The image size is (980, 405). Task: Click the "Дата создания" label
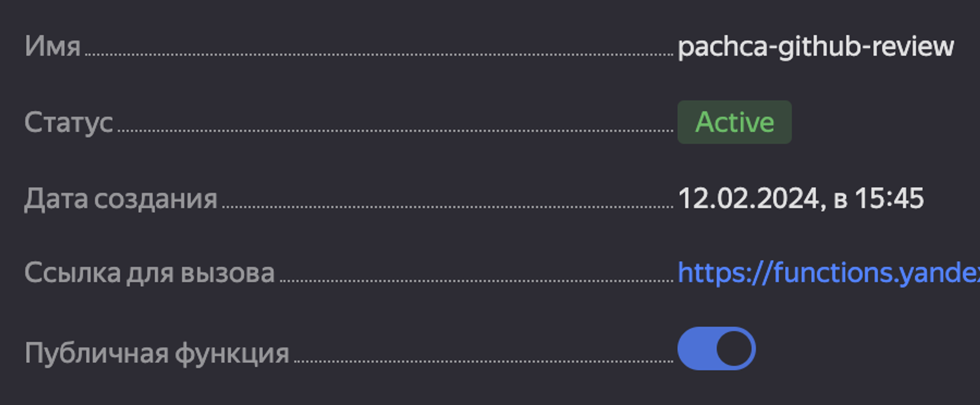click(122, 198)
